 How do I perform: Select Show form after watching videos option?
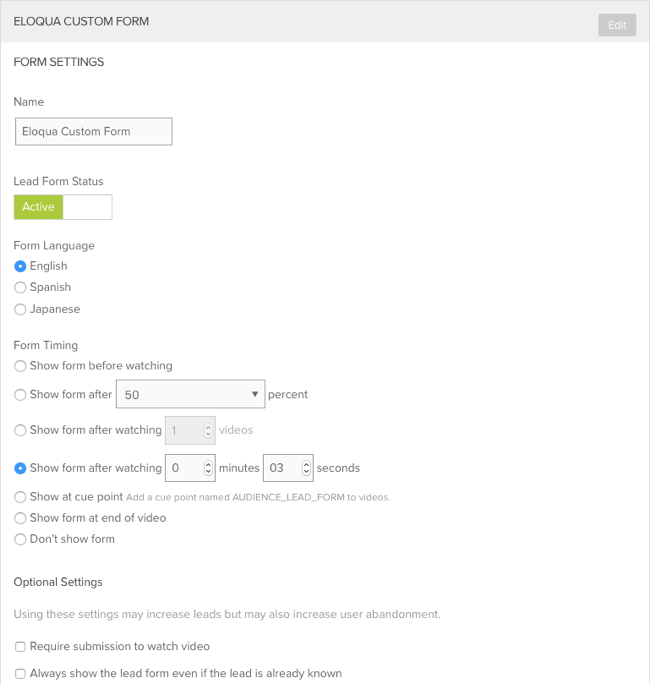click(x=20, y=430)
